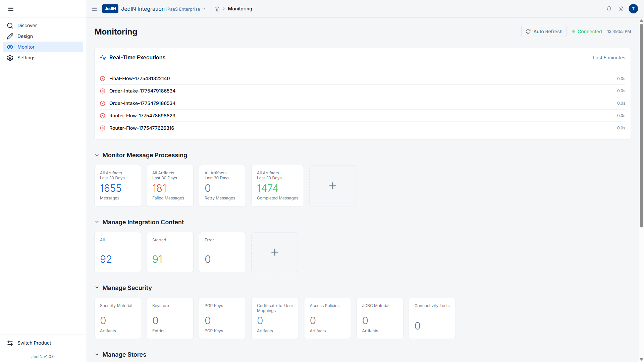Click the home breadcrumb icon
644x362 pixels.
(217, 9)
